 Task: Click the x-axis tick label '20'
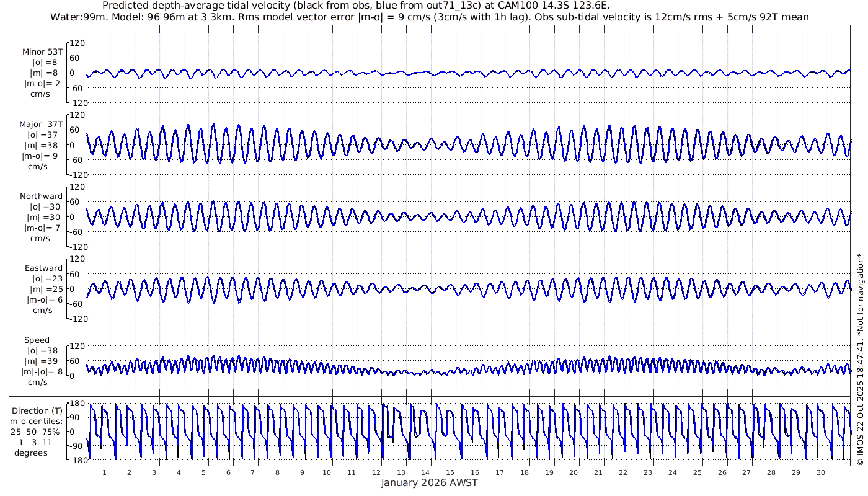tap(573, 472)
